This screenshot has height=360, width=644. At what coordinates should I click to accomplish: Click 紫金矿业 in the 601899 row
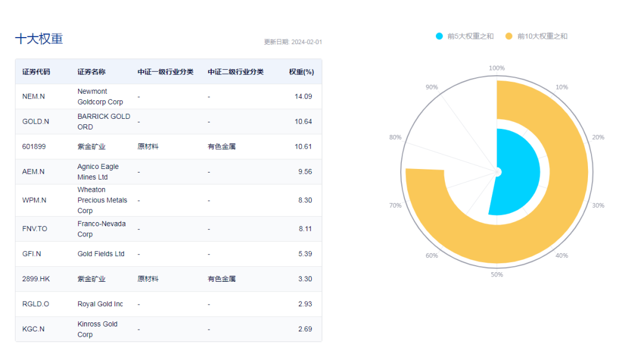(92, 146)
